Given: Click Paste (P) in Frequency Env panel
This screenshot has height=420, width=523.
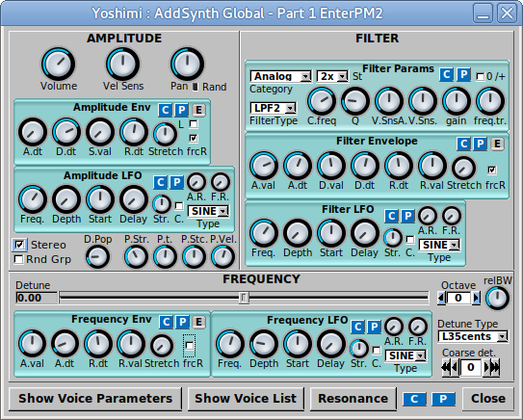Looking at the screenshot, I should 182,322.
